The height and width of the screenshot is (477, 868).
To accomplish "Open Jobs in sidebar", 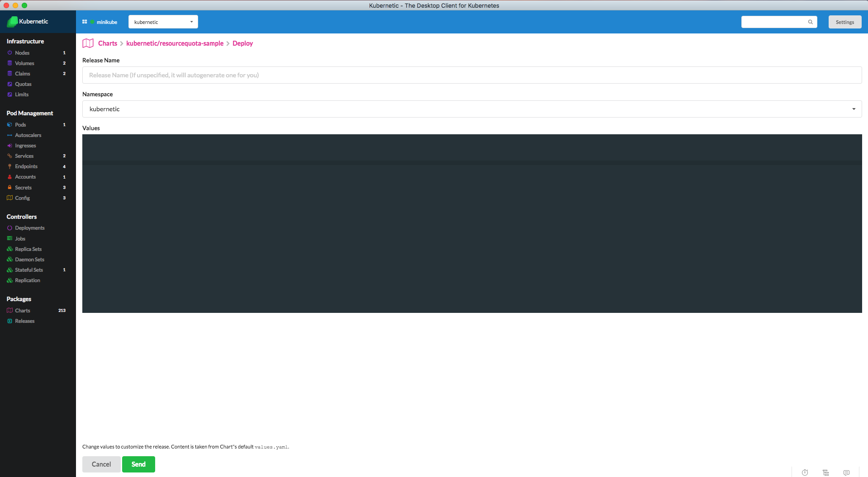I will click(x=20, y=239).
